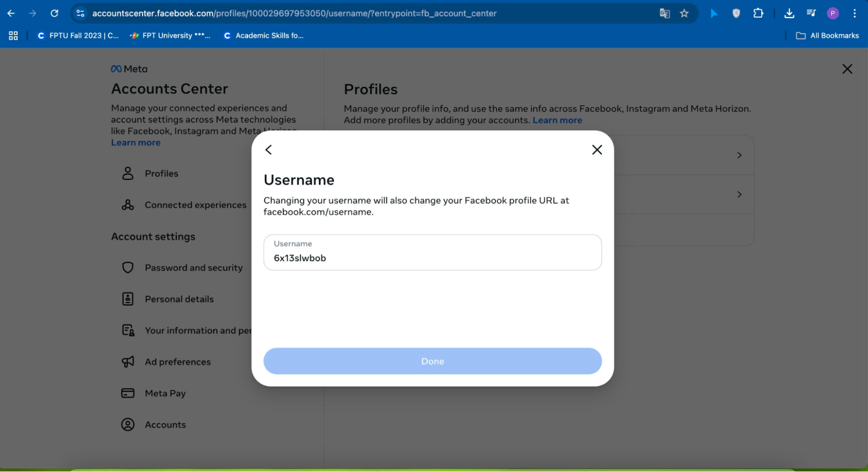Open FPTU Fall 2023 bookmark
Viewport: 868px width, 472px height.
pyautogui.click(x=78, y=36)
